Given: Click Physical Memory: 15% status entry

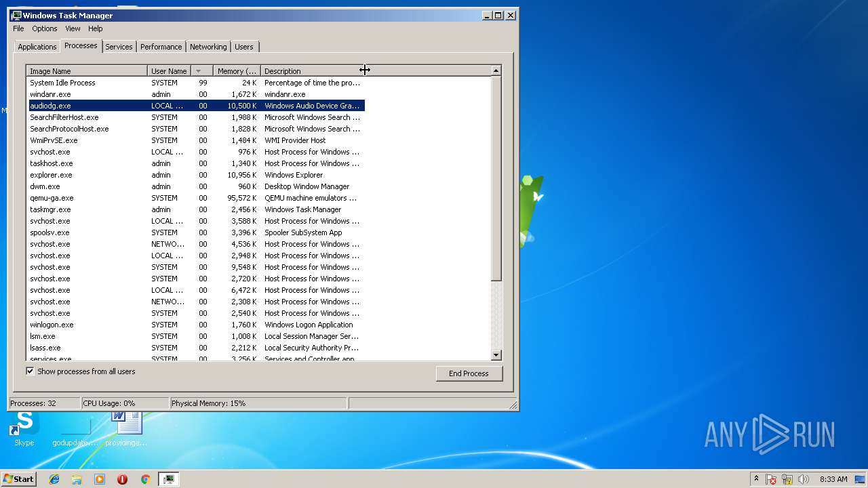Looking at the screenshot, I should click(x=258, y=403).
